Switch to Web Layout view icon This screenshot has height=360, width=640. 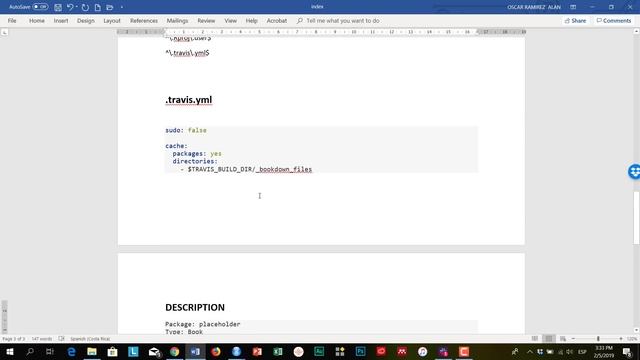pos(563,339)
